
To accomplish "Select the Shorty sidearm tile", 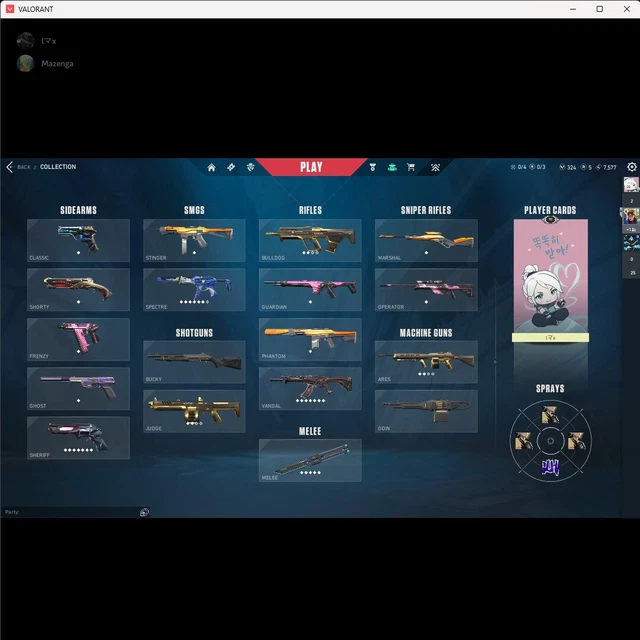I will click(x=78, y=290).
